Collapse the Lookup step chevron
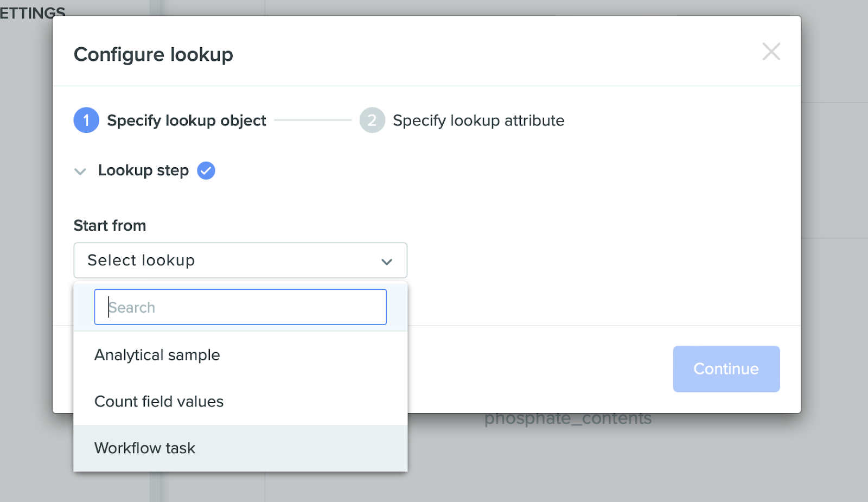Image resolution: width=868 pixels, height=502 pixels. tap(80, 171)
